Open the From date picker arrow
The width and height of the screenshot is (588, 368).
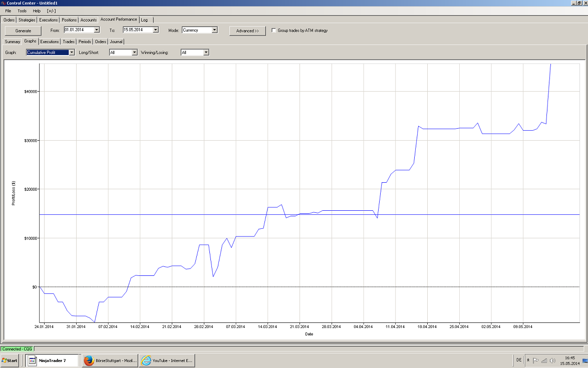click(97, 30)
